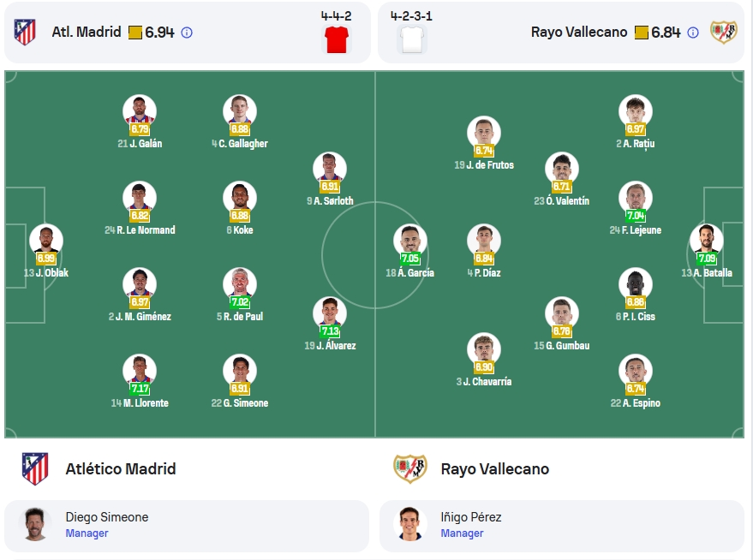This screenshot has height=560, width=753.
Task: Click Á. García's player portrait
Action: point(409,239)
